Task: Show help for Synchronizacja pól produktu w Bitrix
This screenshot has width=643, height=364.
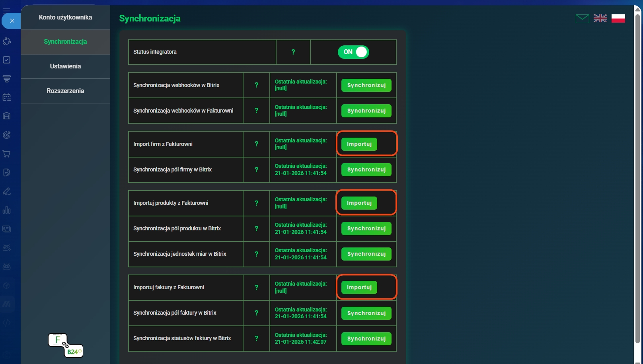Action: [257, 228]
